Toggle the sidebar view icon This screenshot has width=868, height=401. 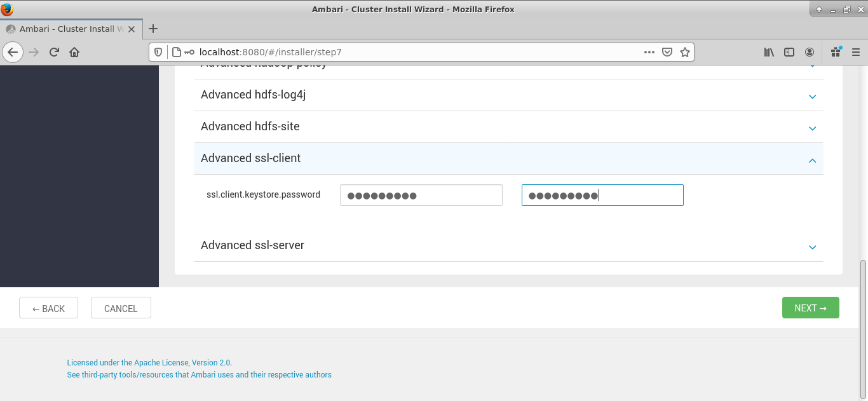789,52
